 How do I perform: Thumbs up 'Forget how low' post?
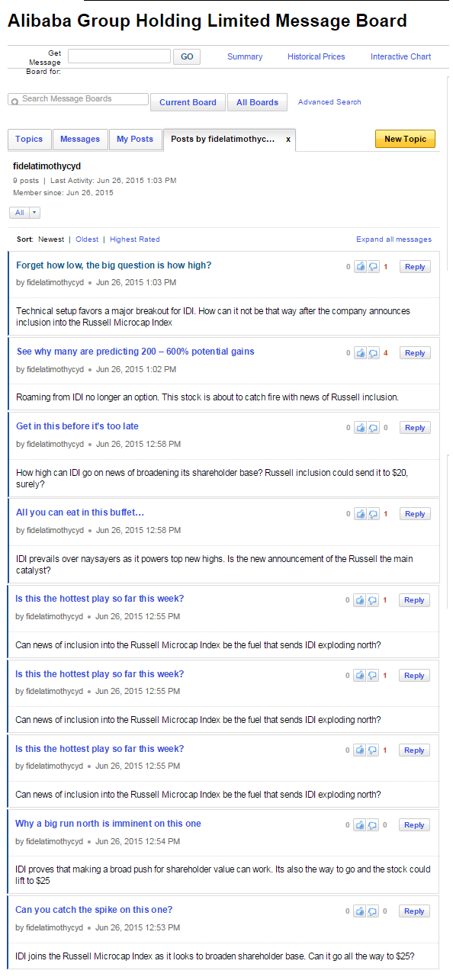pyautogui.click(x=360, y=267)
